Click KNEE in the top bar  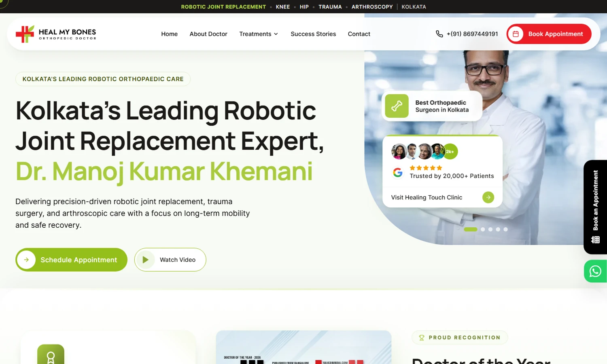click(x=283, y=7)
